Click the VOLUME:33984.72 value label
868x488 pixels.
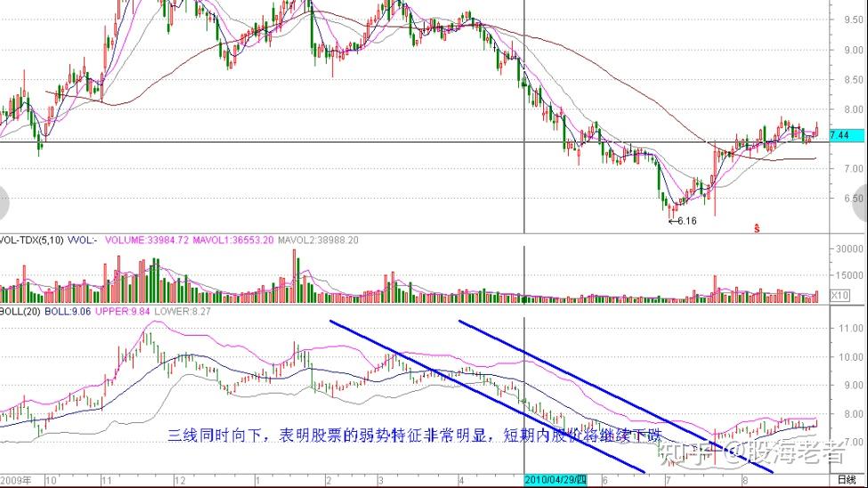pyautogui.click(x=147, y=240)
